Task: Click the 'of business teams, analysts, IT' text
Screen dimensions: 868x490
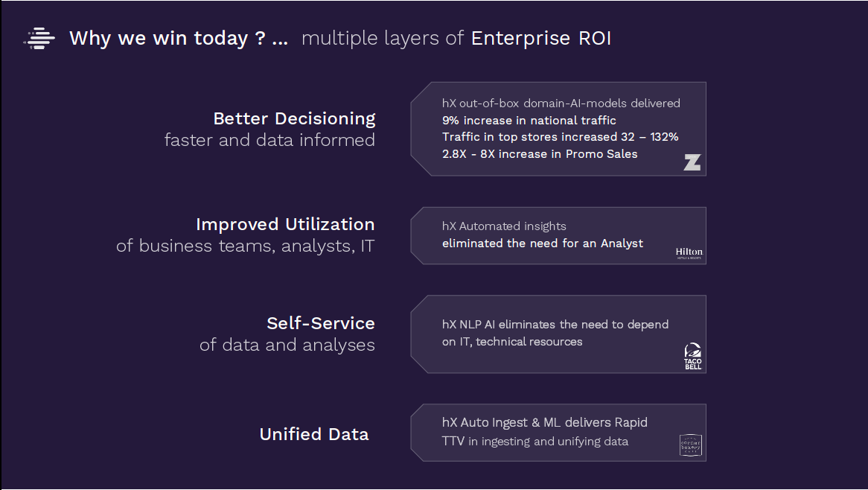Action: 245,246
